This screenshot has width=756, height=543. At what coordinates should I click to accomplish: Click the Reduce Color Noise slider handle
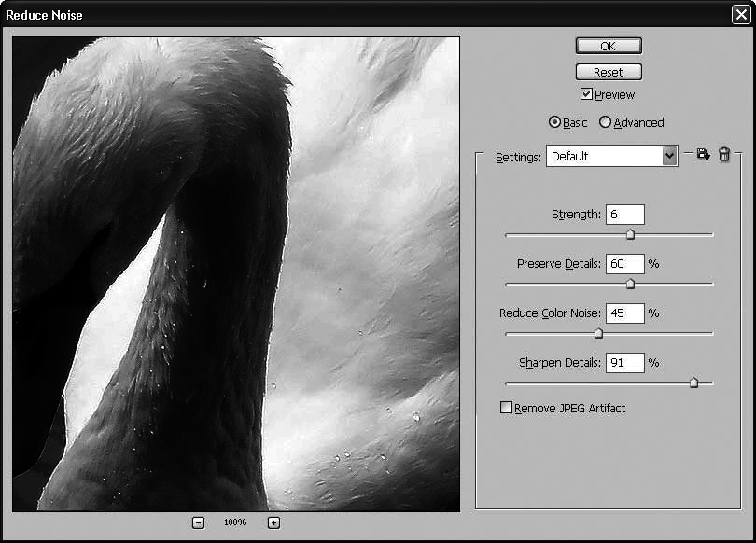(598, 333)
